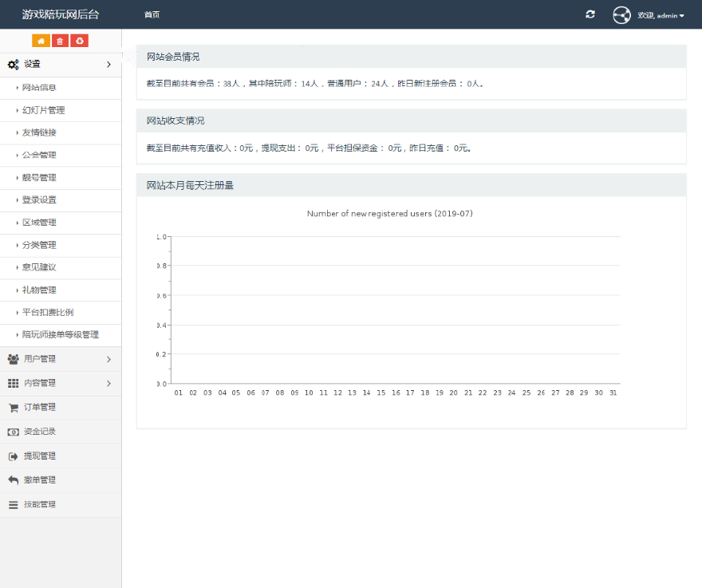
Task: Open 平台扣费比例 settings page
Action: (x=48, y=312)
